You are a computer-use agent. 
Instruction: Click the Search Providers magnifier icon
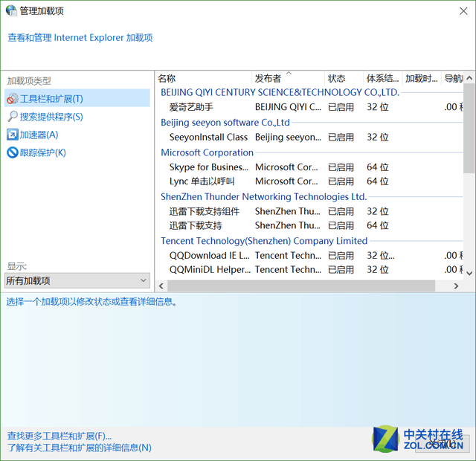coord(13,117)
